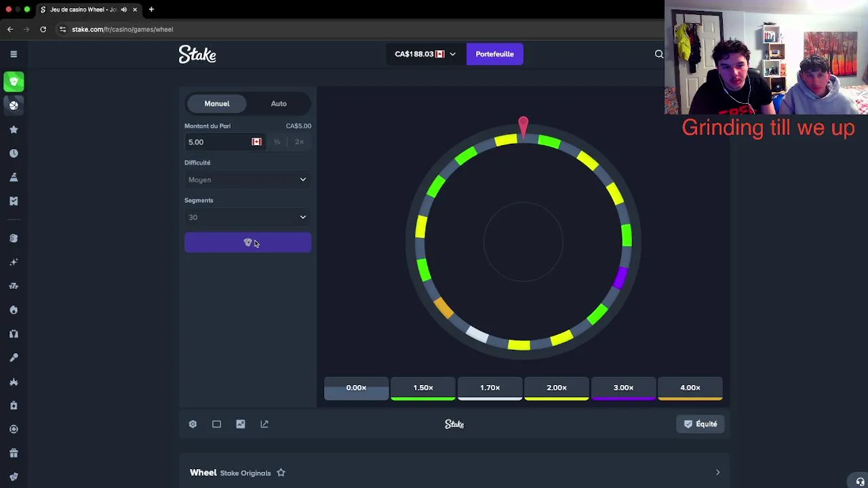Screen dimensions: 868x488
Task: Halve the bet with ½ button
Action: click(x=277, y=142)
